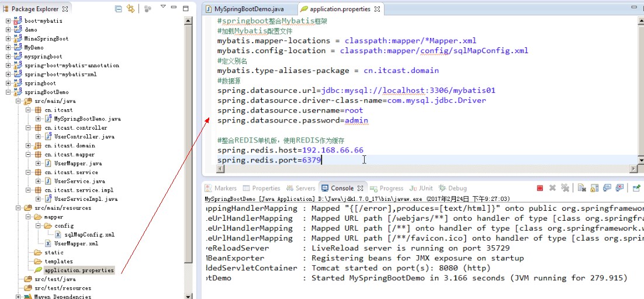Terminate the running app with red stop button
The height and width of the screenshot is (299, 644).
click(x=540, y=188)
